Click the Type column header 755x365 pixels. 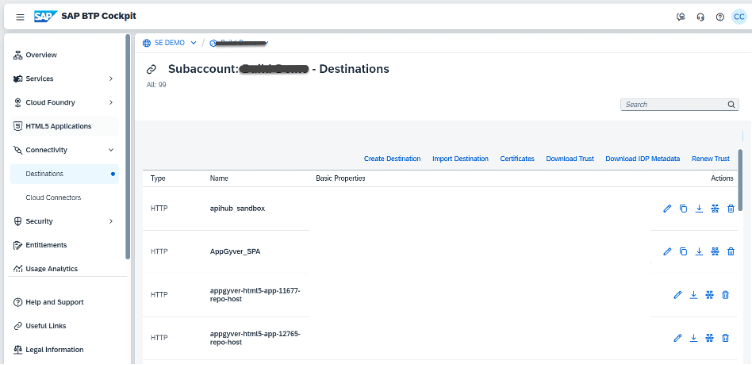point(158,178)
